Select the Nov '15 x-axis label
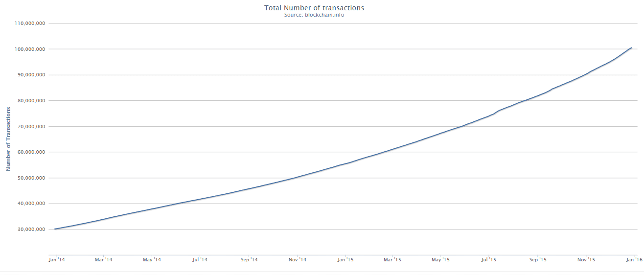 [x=586, y=259]
